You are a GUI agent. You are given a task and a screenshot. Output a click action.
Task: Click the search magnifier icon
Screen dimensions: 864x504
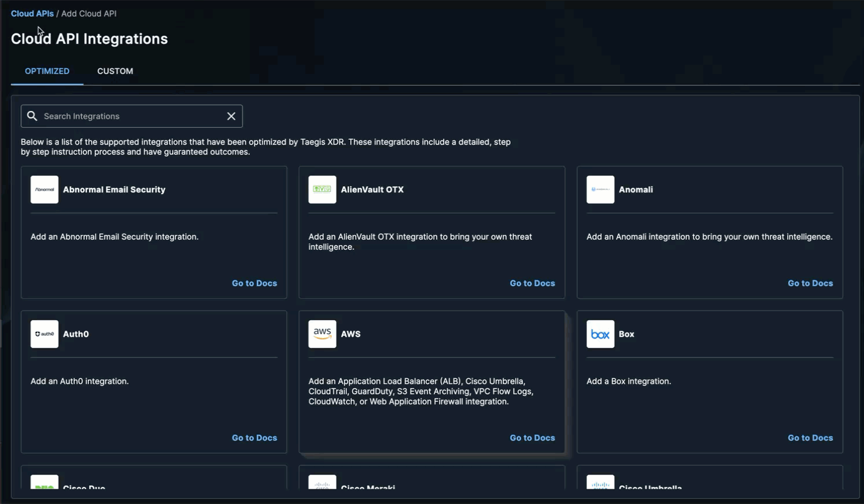click(32, 116)
